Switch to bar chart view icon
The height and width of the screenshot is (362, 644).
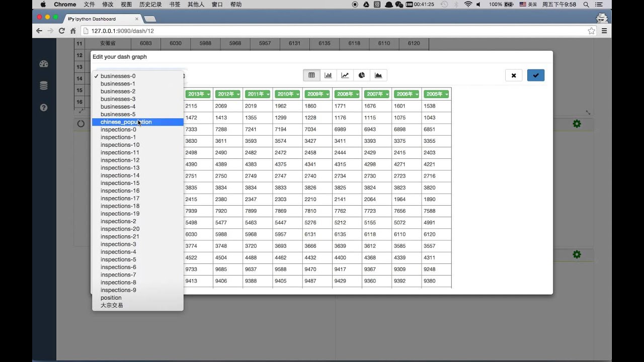click(328, 75)
